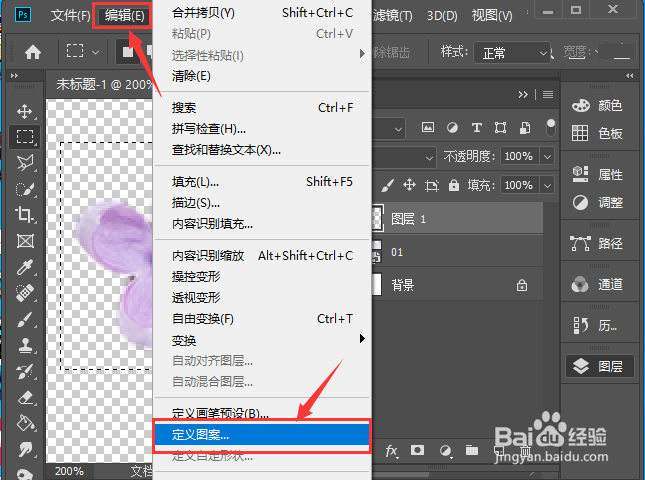Select the Brush tool
The height and width of the screenshot is (480, 645).
point(25,319)
